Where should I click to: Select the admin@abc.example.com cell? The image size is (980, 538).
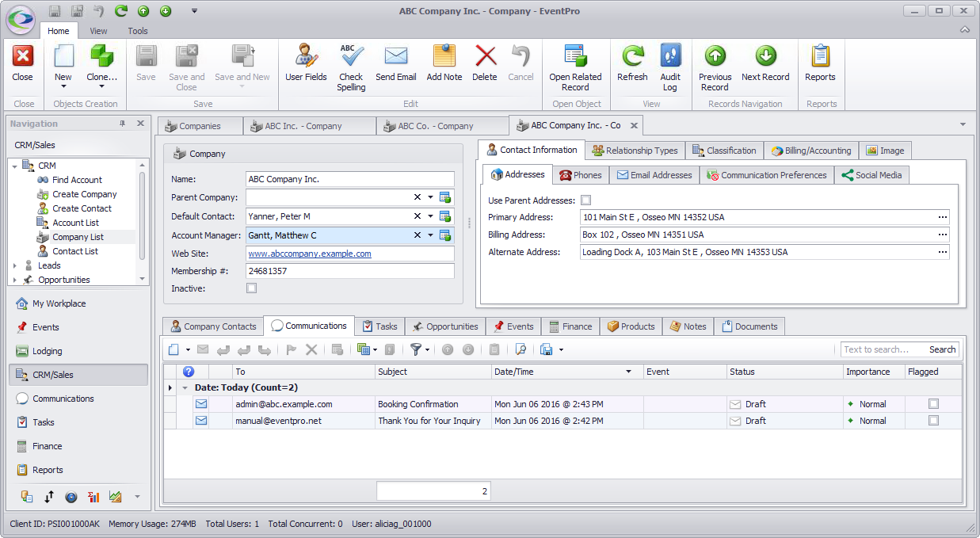(303, 404)
